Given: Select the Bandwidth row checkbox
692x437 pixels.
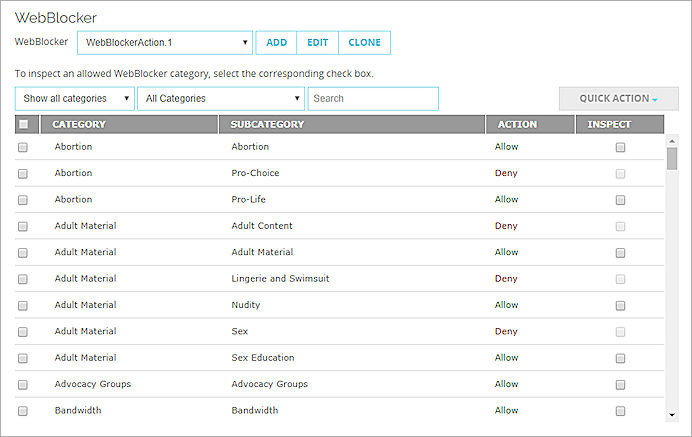Looking at the screenshot, I should (23, 411).
